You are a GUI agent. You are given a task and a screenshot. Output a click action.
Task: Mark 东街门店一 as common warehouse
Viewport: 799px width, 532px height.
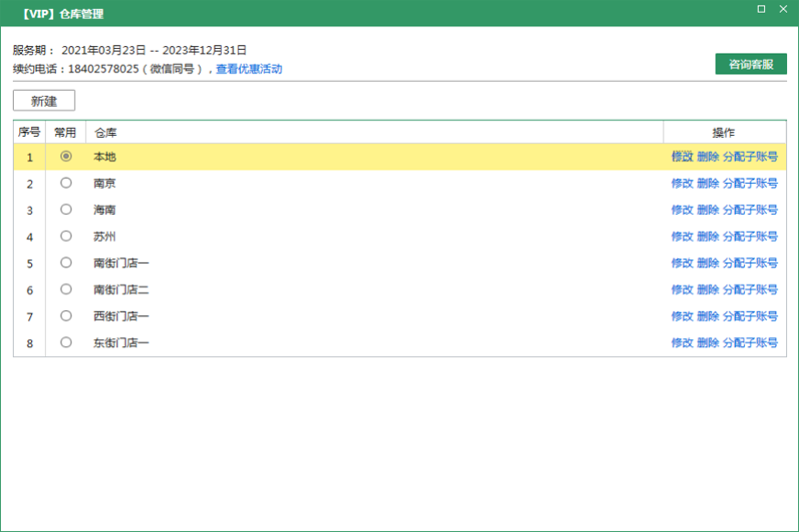pyautogui.click(x=66, y=342)
